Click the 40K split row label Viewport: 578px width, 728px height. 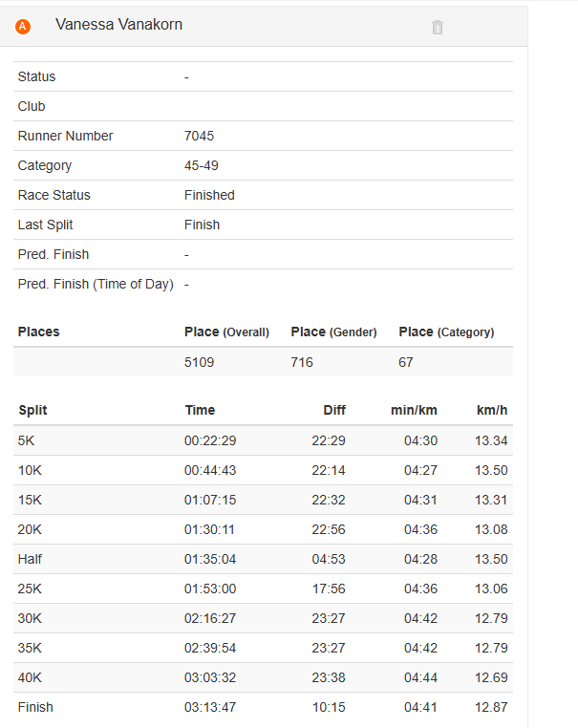[x=30, y=677]
